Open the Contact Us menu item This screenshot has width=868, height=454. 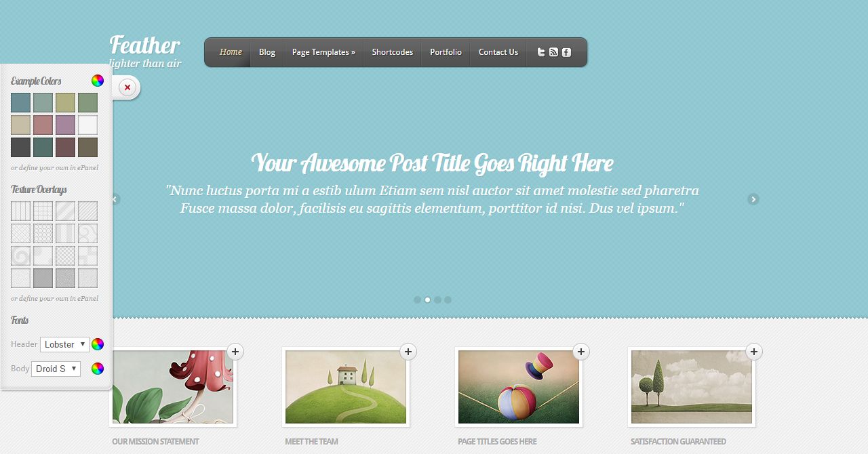(x=498, y=52)
